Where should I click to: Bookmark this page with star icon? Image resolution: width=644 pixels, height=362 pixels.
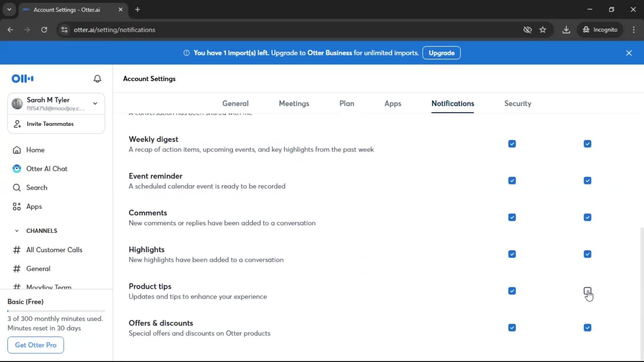click(x=543, y=30)
